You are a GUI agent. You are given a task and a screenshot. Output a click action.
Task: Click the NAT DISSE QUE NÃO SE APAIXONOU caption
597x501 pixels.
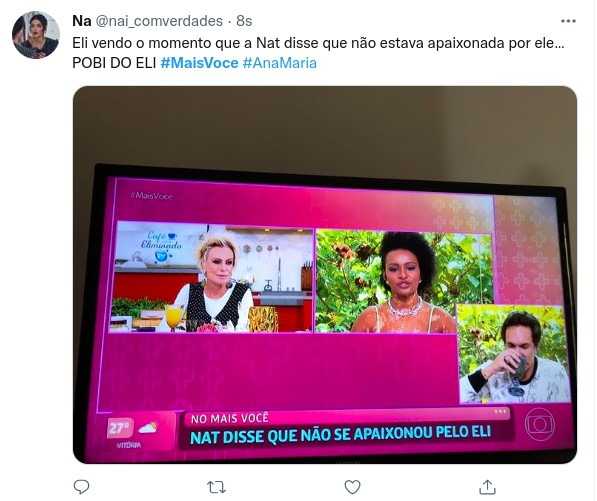pos(341,435)
